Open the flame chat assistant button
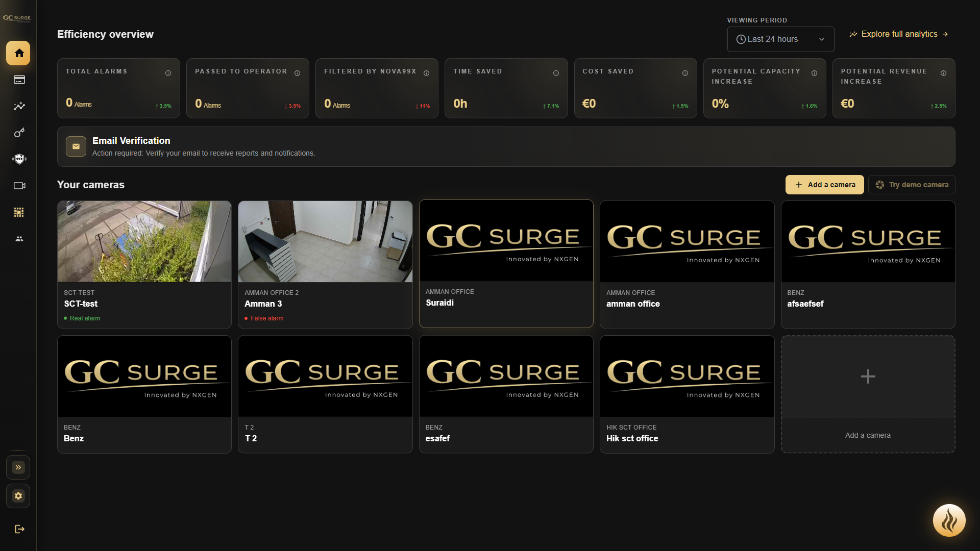Viewport: 980px width, 551px height. (949, 521)
